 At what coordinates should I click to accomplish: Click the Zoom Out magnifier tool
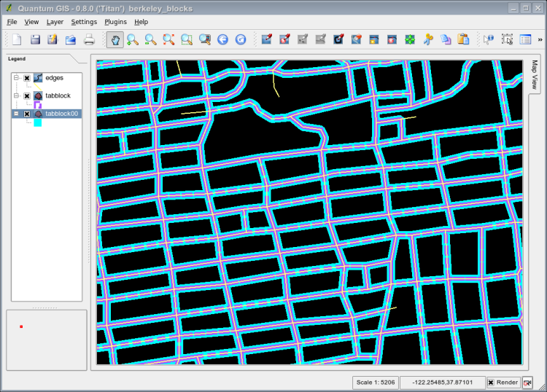[150, 39]
